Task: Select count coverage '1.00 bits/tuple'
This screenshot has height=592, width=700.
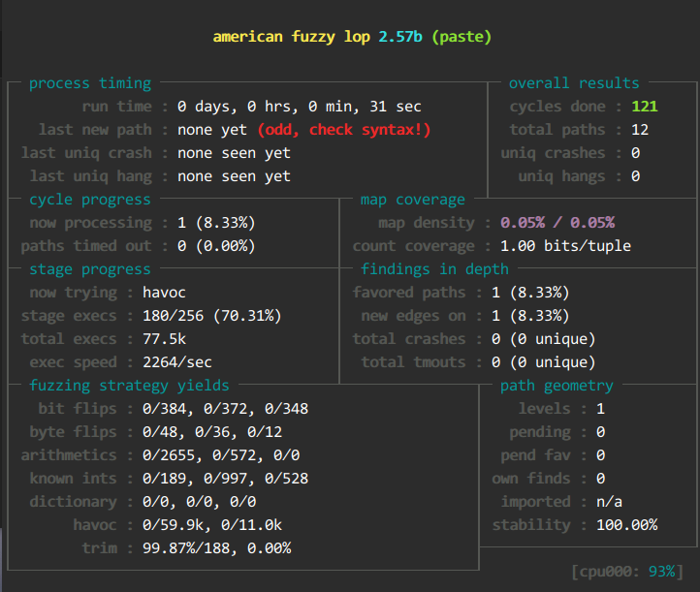Action: 565,246
